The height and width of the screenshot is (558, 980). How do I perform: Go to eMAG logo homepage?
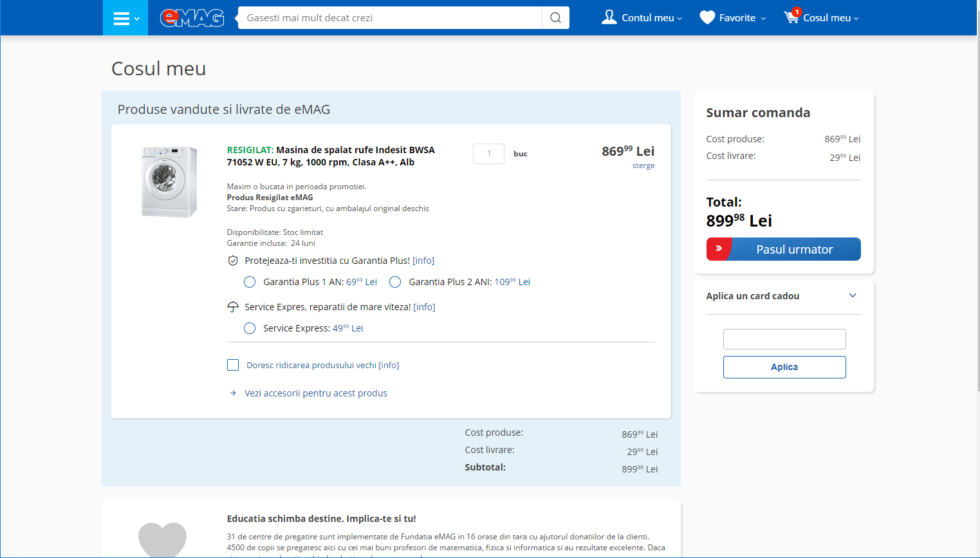pyautogui.click(x=192, y=18)
